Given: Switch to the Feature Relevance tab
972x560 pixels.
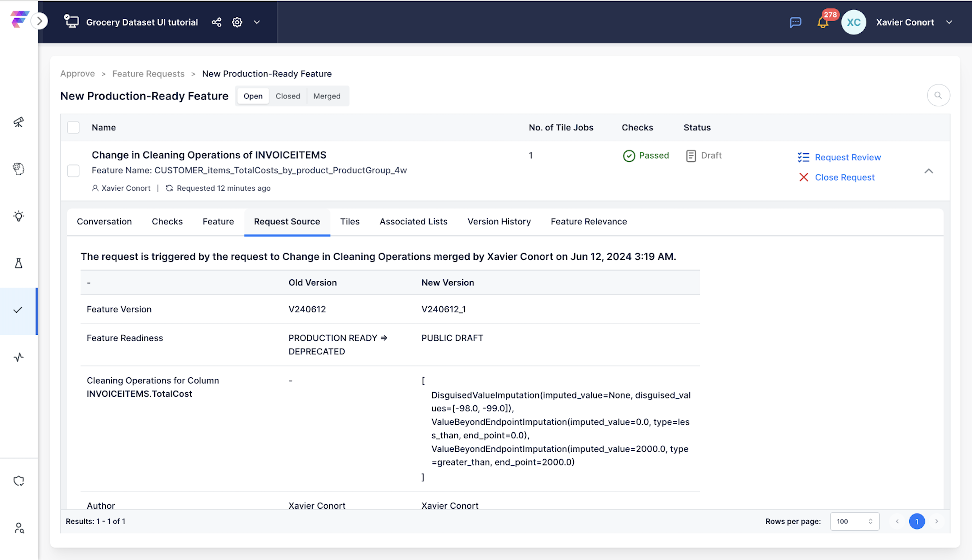Looking at the screenshot, I should [588, 222].
